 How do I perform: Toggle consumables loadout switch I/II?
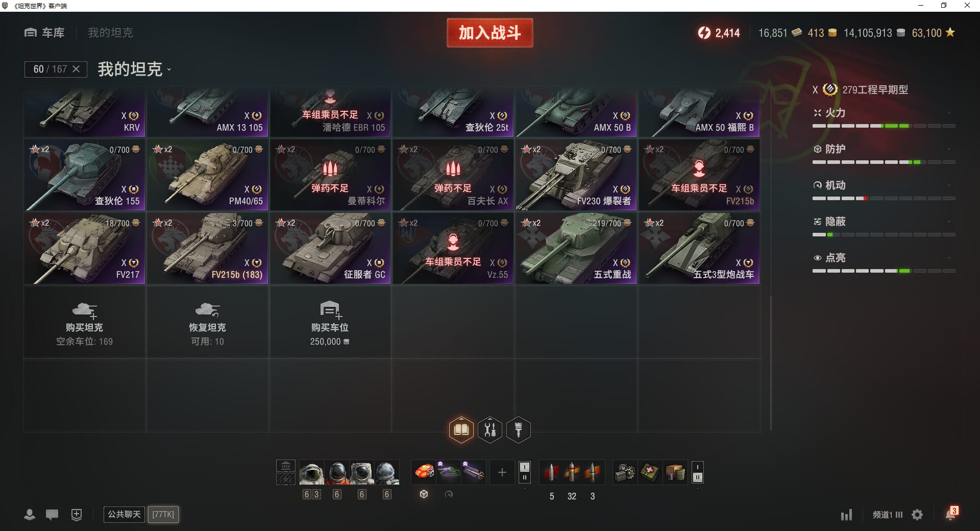(698, 472)
